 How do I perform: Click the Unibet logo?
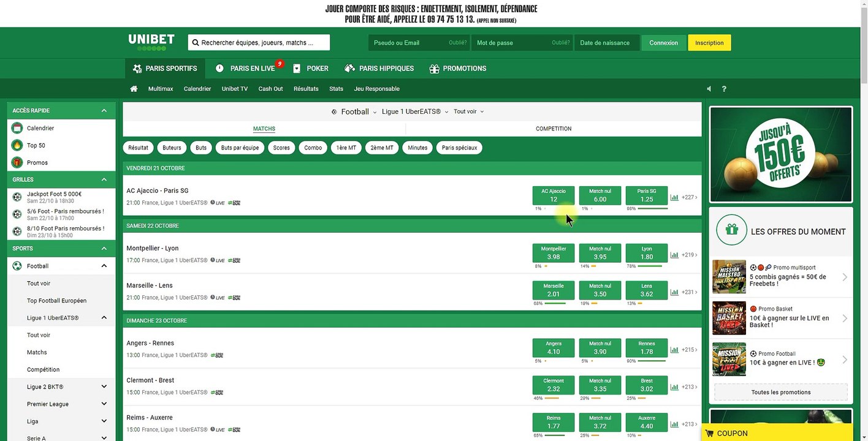coord(151,42)
